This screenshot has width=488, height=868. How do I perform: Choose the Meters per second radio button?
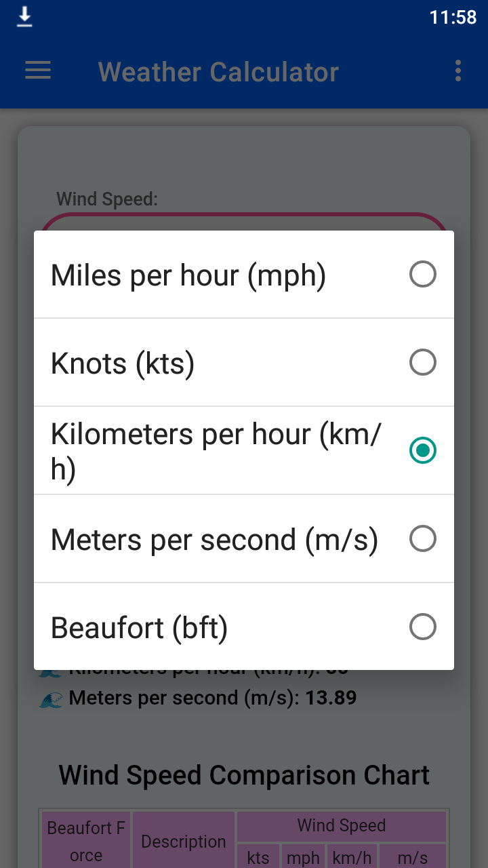[x=423, y=539]
